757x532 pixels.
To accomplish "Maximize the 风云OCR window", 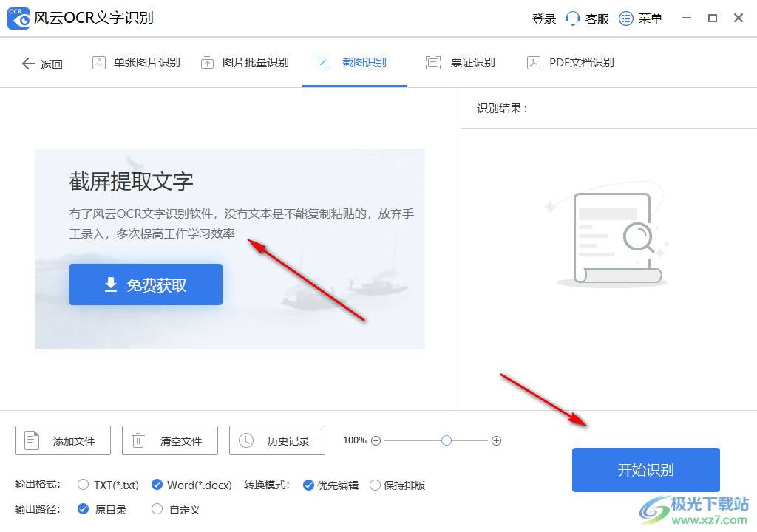I will point(713,18).
